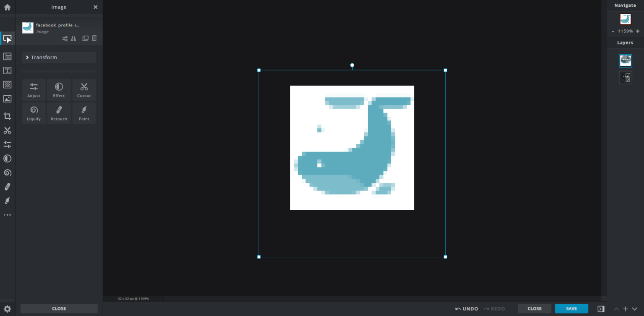Image resolution: width=644 pixels, height=316 pixels.
Task: Go to the Home screen
Action: tap(7, 7)
